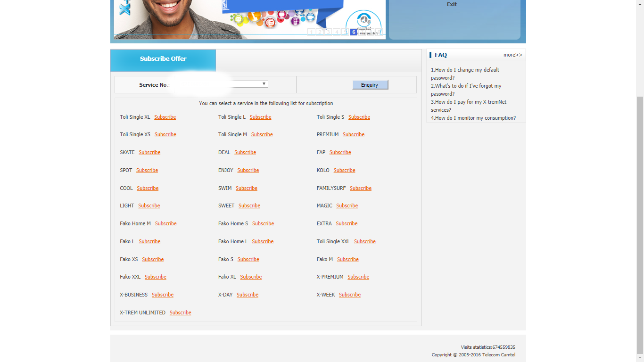Click the Exit menu item
The width and height of the screenshot is (644, 362).
(452, 4)
